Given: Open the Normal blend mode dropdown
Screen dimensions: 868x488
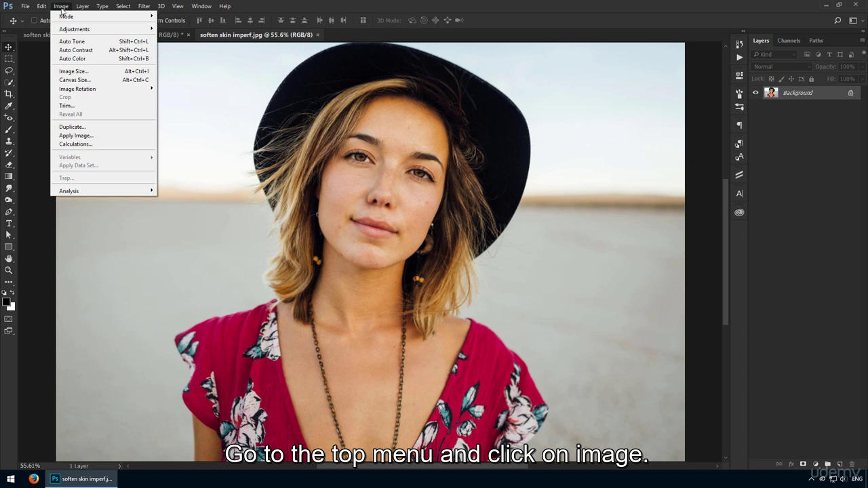Looking at the screenshot, I should (x=781, y=66).
